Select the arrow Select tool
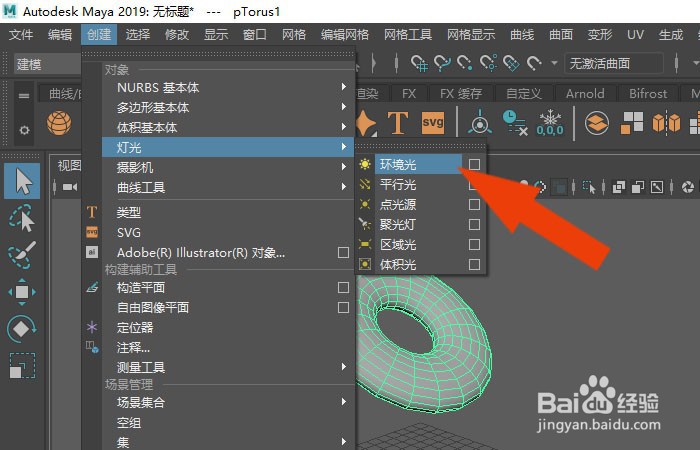Viewport: 700px width, 450px height. (x=22, y=181)
